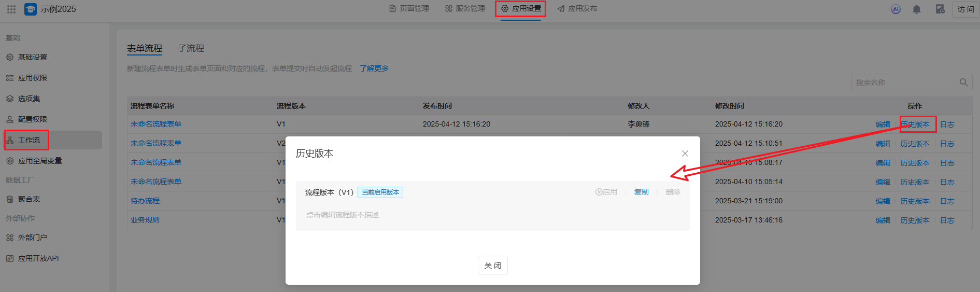Open 基础设置 in the sidebar
980x292 pixels.
click(x=32, y=57)
